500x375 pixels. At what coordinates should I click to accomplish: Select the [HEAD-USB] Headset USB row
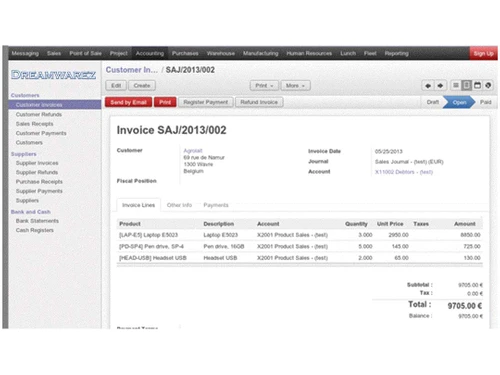point(299,258)
